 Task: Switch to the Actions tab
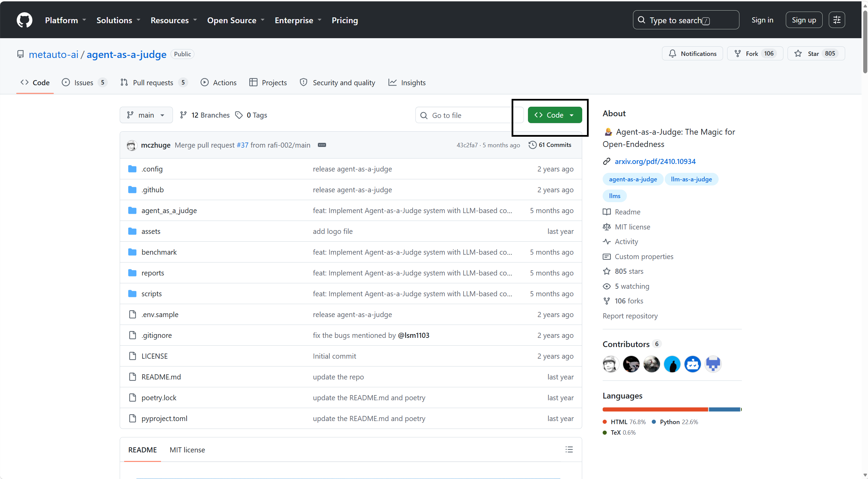[x=219, y=83]
